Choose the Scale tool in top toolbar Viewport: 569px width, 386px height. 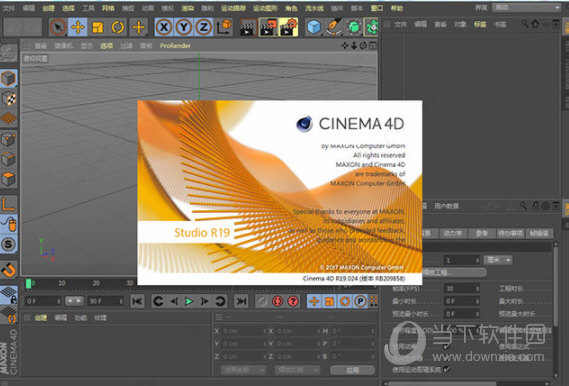tap(97, 27)
